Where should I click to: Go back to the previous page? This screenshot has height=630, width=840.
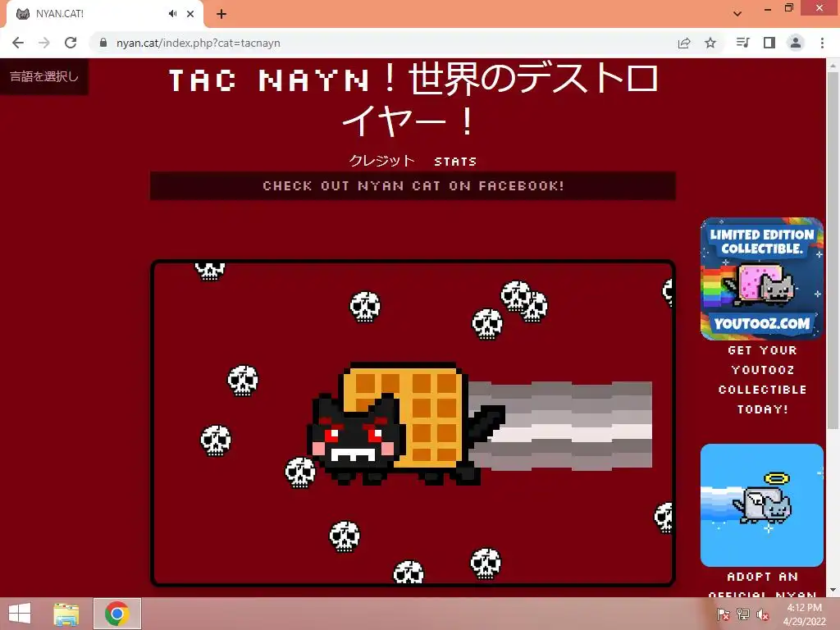18,43
